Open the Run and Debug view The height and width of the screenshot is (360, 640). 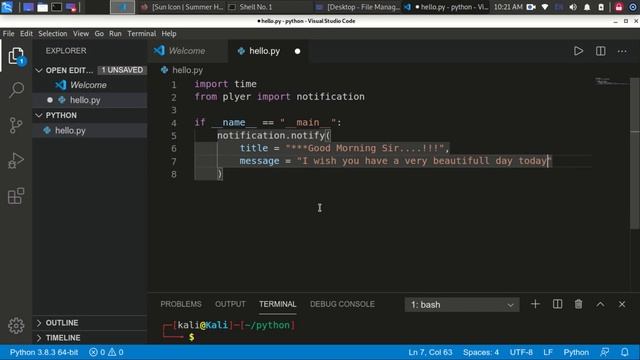[x=16, y=160]
